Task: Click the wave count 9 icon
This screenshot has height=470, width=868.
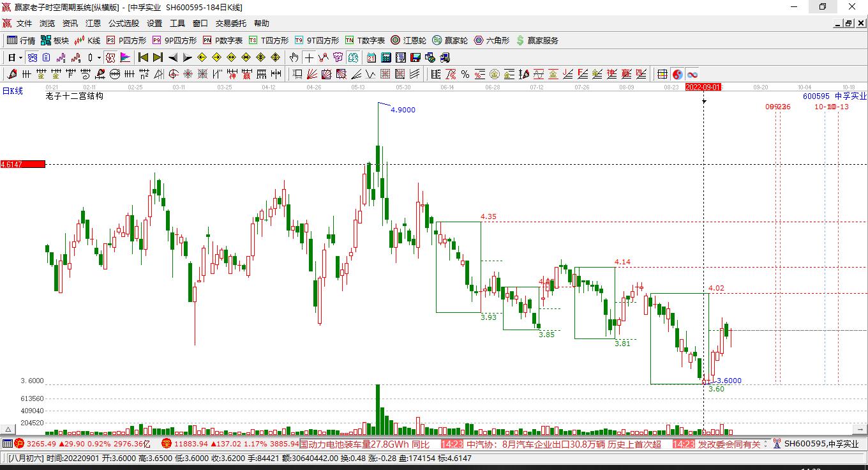Action: coord(75,57)
